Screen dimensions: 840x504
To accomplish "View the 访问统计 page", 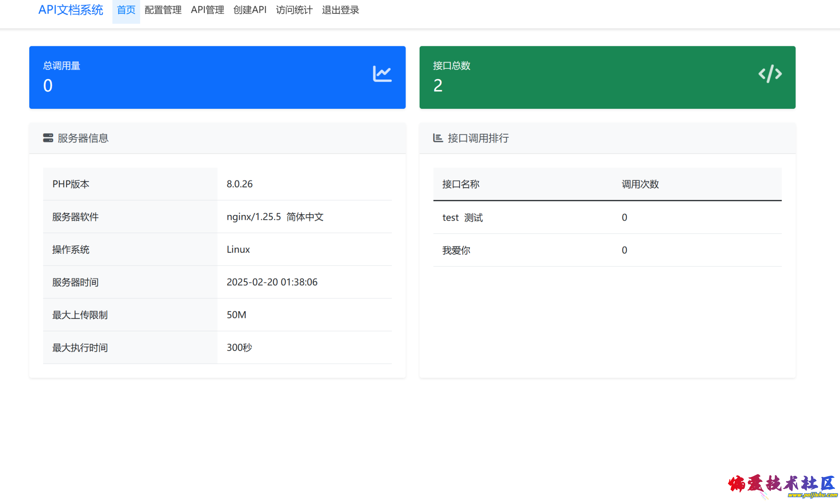I will 294,10.
